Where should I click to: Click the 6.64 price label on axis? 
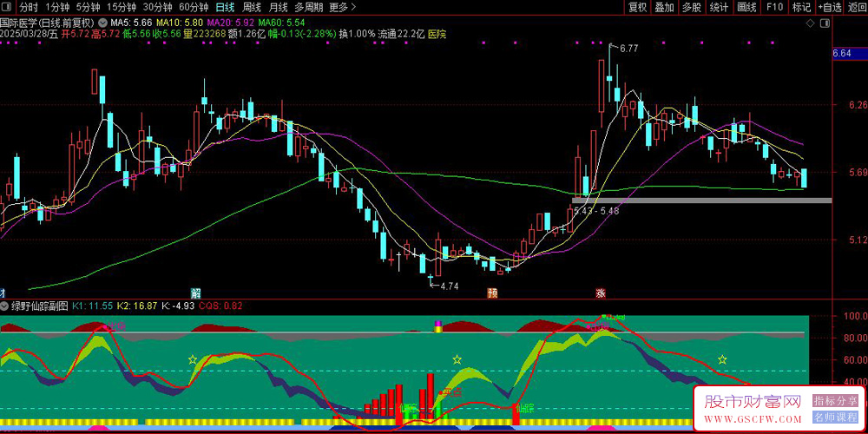[x=841, y=54]
